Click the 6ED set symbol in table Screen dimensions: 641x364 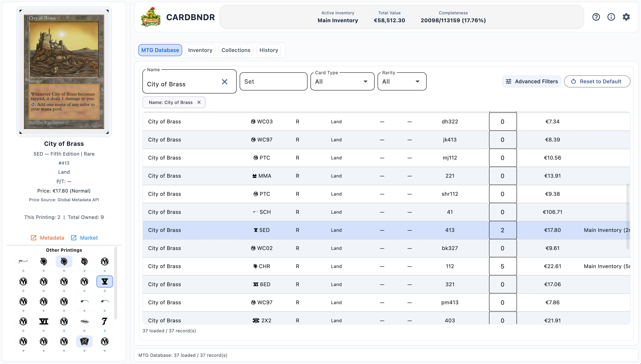[x=255, y=284]
